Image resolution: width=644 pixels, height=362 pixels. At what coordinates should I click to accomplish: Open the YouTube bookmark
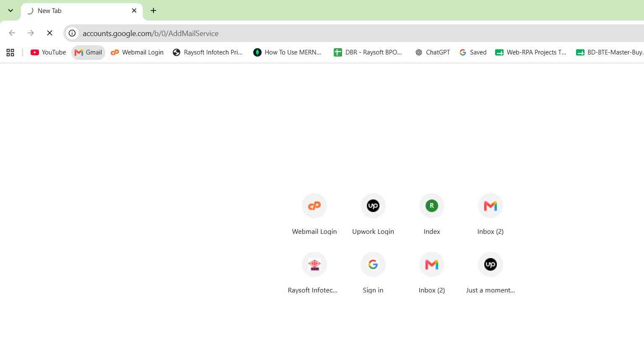(48, 52)
